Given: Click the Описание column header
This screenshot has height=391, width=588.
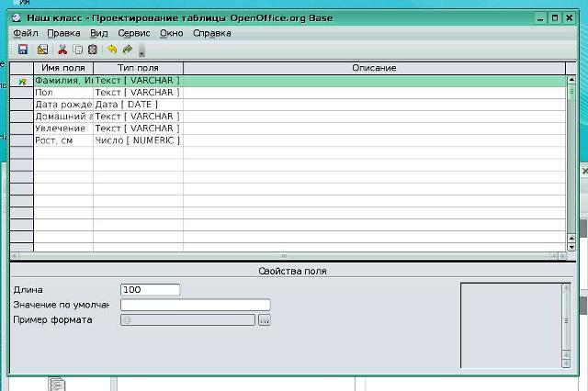Looking at the screenshot, I should coord(374,68).
